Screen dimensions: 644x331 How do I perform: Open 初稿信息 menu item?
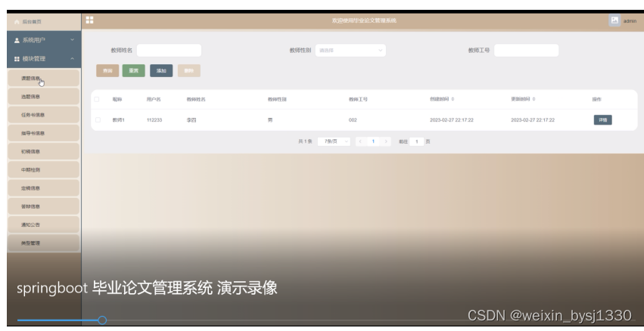[44, 151]
